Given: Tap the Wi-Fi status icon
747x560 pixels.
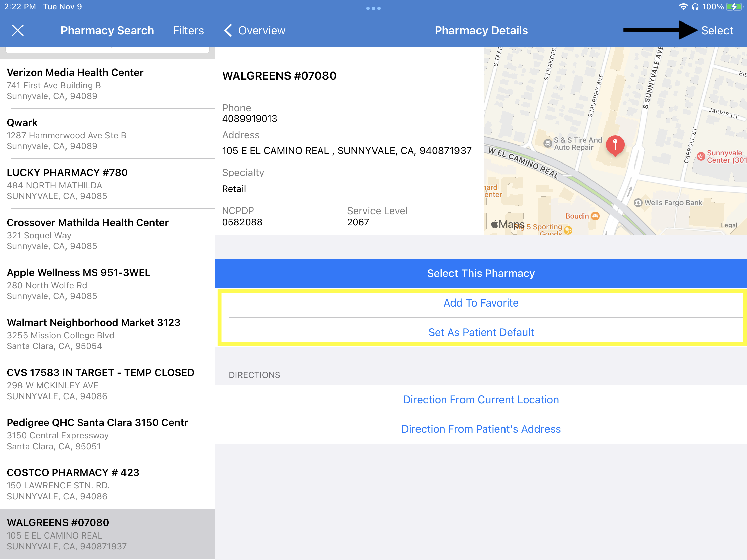Looking at the screenshot, I should (x=683, y=7).
